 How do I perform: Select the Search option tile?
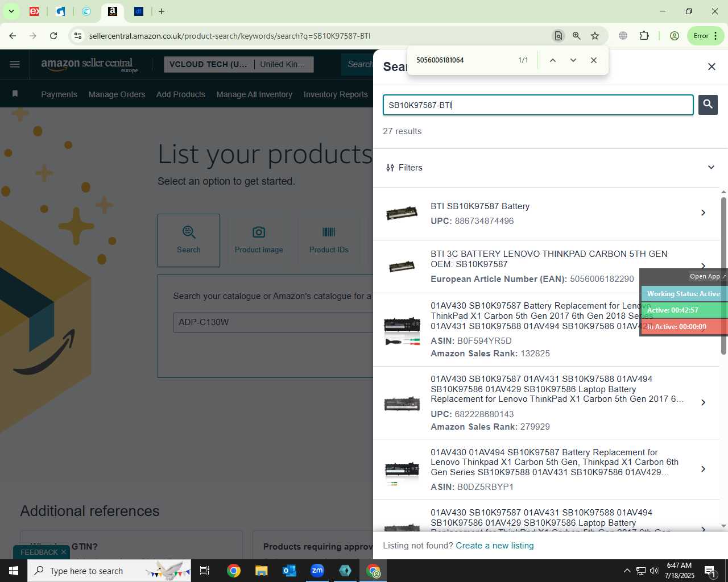[189, 240]
